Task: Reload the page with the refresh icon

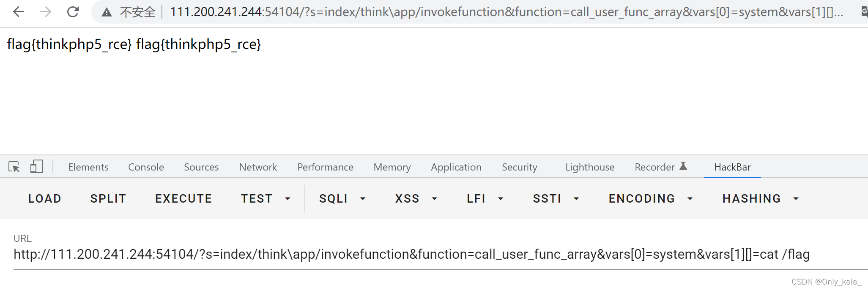Action: [73, 12]
